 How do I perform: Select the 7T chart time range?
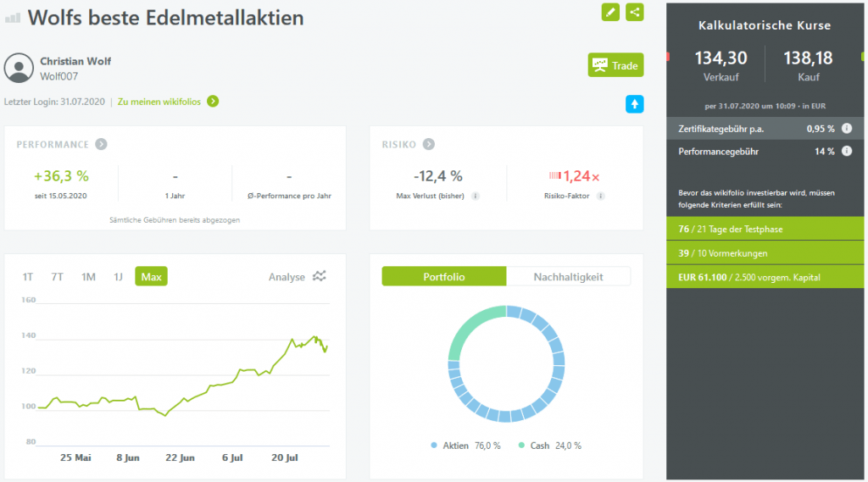(x=58, y=277)
